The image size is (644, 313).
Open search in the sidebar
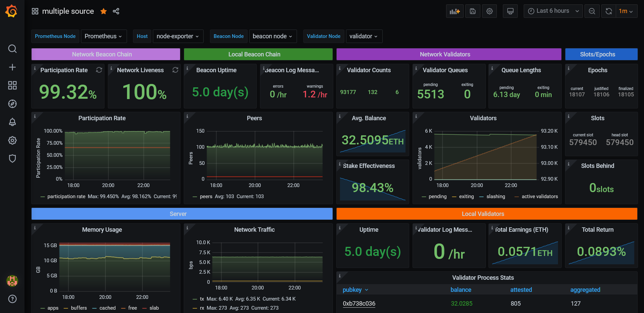pos(12,49)
